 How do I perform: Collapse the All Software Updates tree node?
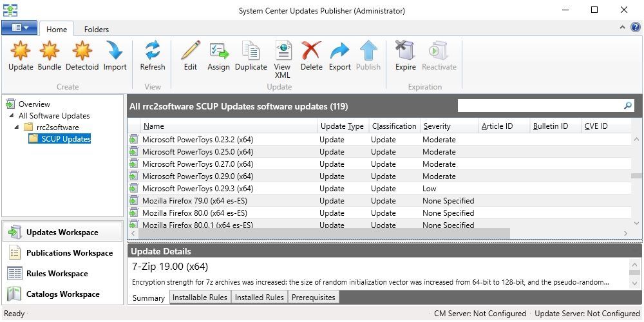tap(11, 116)
